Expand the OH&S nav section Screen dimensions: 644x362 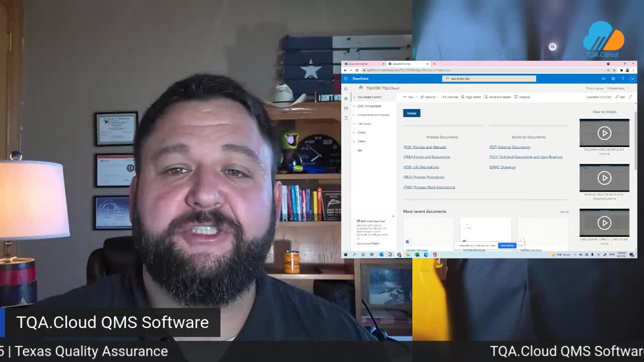click(354, 132)
